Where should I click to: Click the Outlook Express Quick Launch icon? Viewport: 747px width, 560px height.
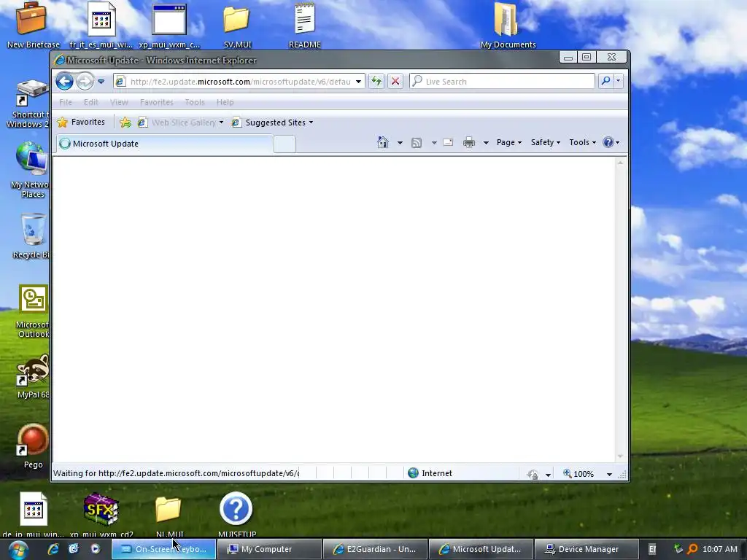click(x=74, y=549)
